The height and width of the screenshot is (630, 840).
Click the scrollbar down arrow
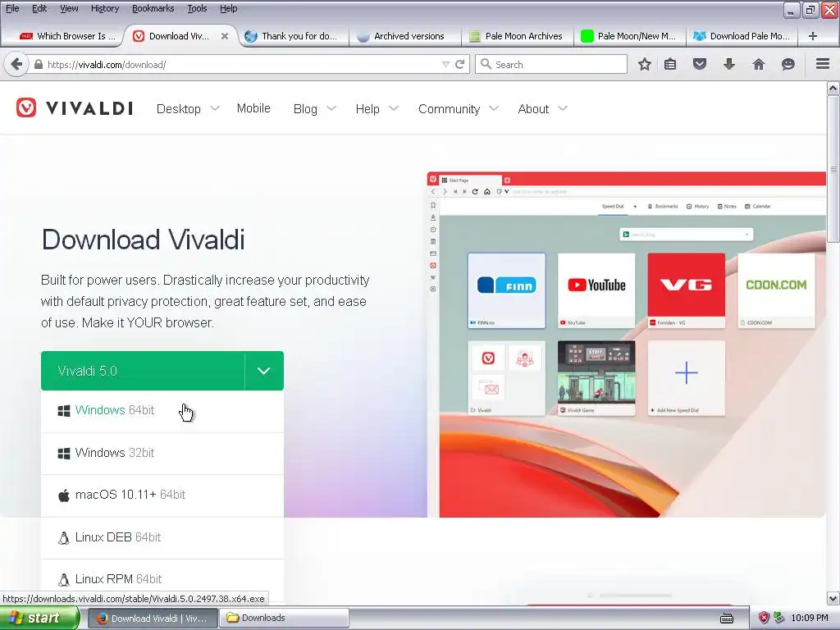pos(833,598)
